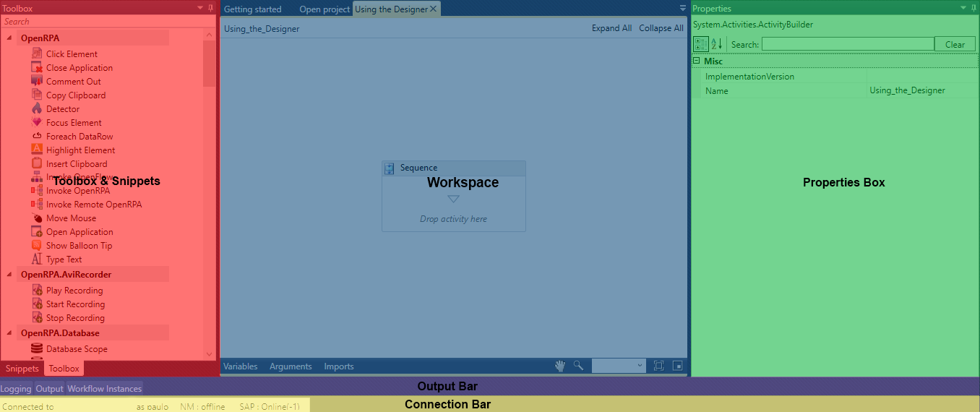Screen dimensions: 980x412
Task: Open the Imports panel
Action: click(x=339, y=366)
